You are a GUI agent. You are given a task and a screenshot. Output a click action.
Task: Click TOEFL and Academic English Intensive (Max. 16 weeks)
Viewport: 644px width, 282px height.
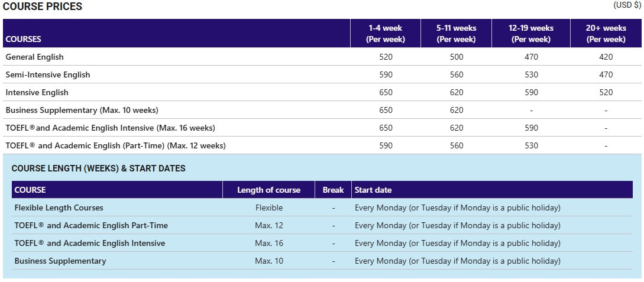point(110,128)
